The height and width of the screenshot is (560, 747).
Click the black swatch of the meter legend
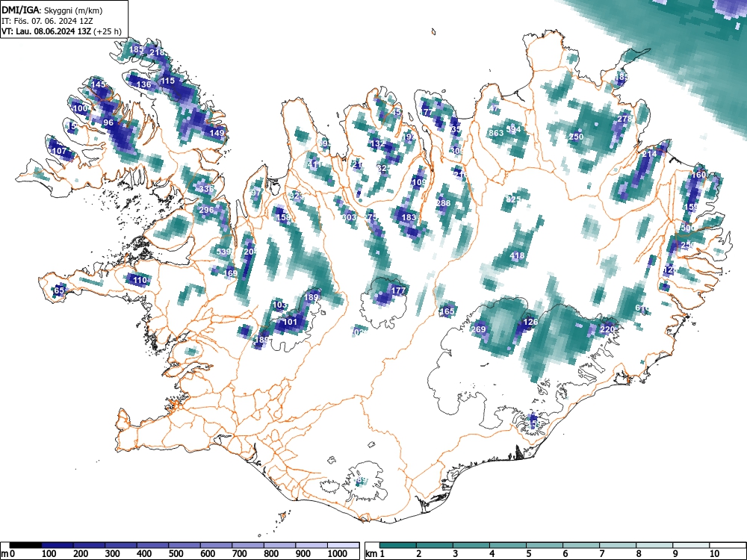25,545
